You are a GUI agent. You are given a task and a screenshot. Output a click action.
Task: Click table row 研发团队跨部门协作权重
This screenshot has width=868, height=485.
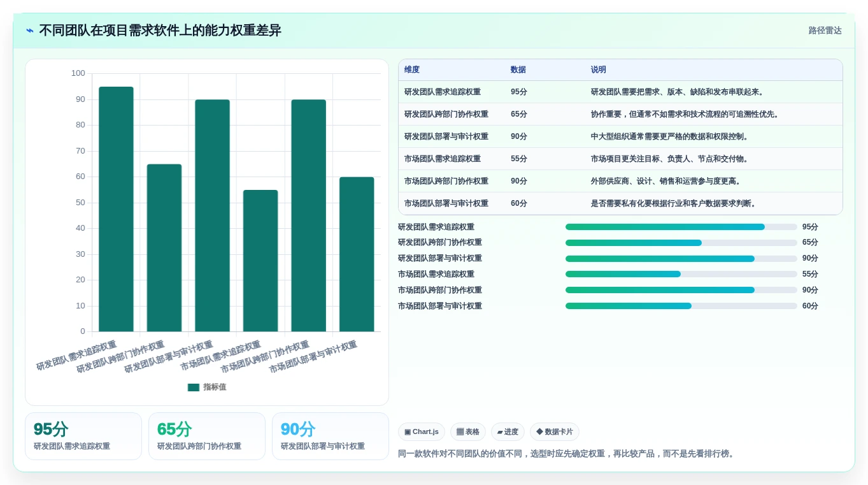[620, 114]
